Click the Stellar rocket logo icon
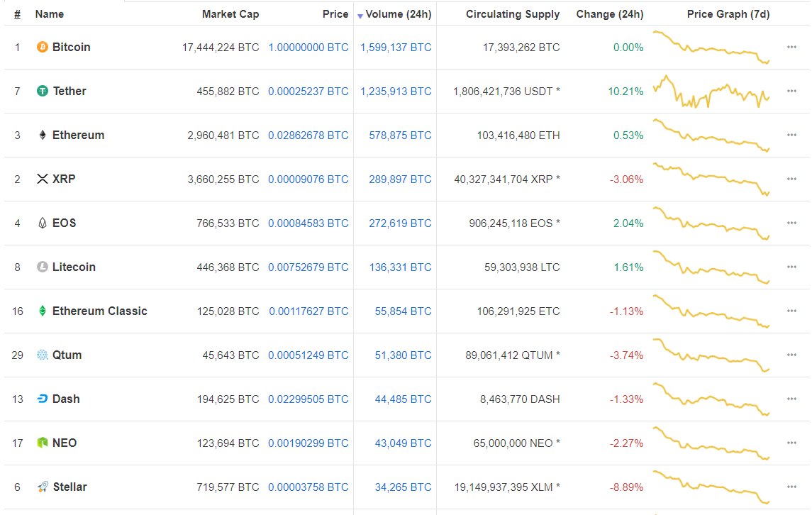The height and width of the screenshot is (515, 812). click(x=43, y=487)
